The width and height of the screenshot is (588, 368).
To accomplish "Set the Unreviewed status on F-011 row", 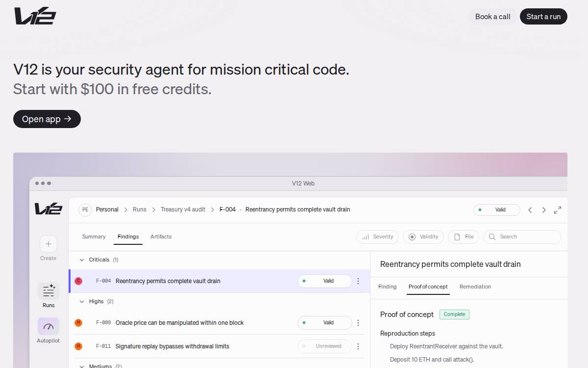I will click(x=324, y=346).
